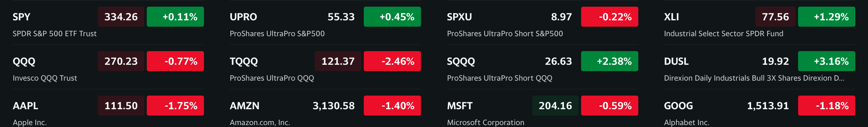Open the UPRO ticker symbol
The height and width of the screenshot is (127, 868).
[x=243, y=17]
